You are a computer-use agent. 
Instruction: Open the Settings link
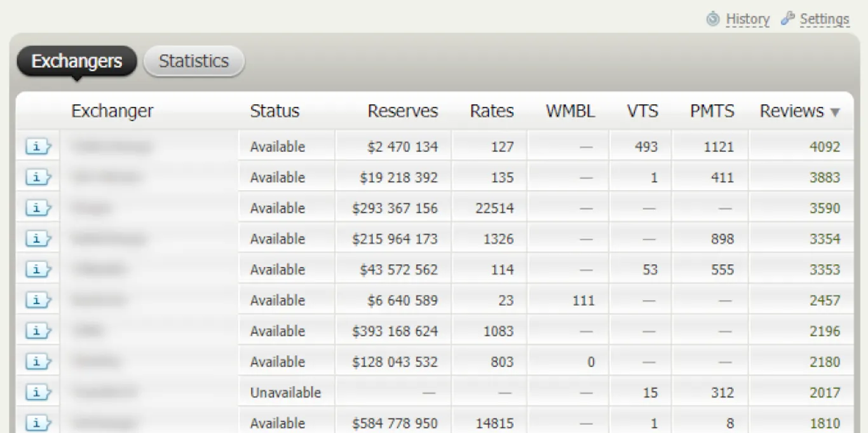click(824, 20)
